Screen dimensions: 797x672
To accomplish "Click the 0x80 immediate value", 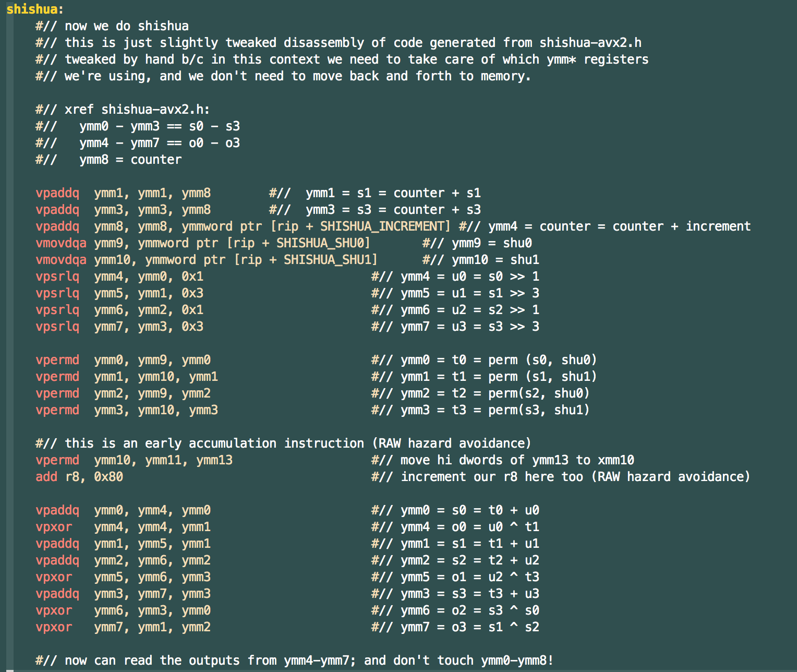I will 108,477.
